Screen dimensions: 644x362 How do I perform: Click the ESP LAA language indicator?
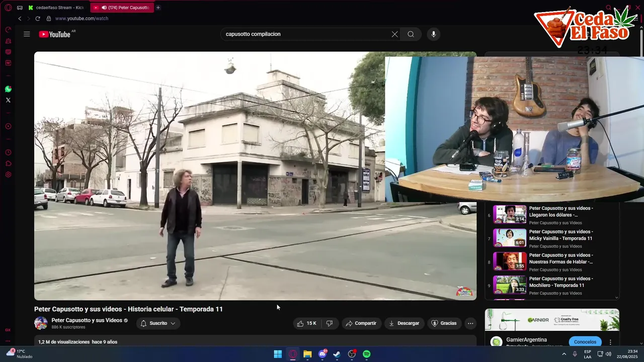click(588, 354)
